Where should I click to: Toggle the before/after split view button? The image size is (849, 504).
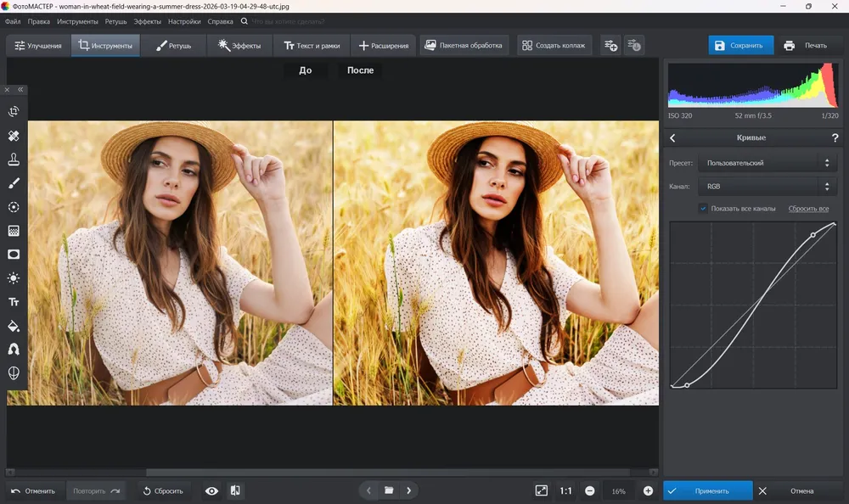235,491
